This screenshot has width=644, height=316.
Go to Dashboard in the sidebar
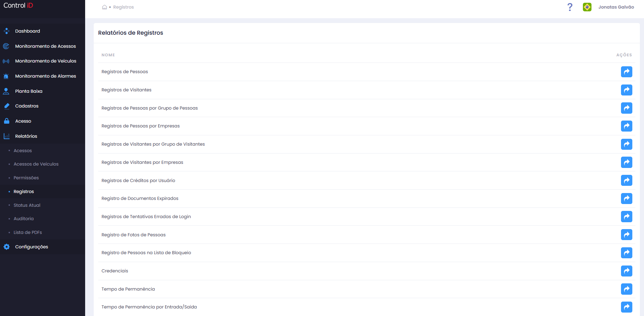click(43, 31)
